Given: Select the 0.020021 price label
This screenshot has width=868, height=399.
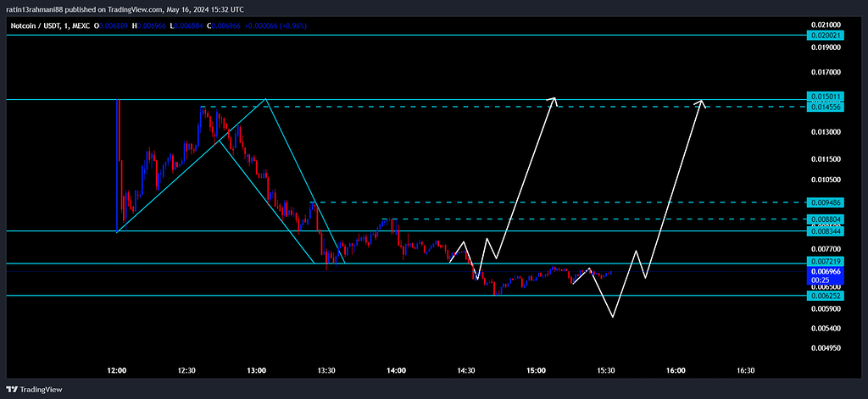Looking at the screenshot, I should click(x=826, y=36).
